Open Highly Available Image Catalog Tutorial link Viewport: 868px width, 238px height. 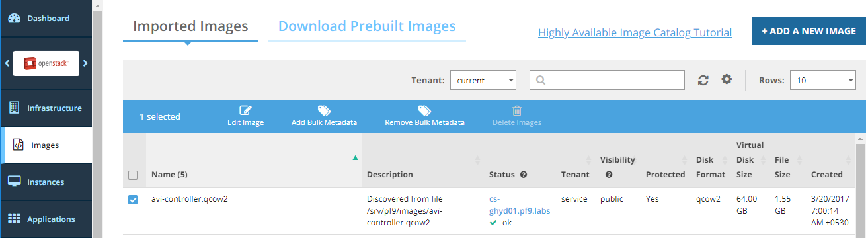pos(635,32)
